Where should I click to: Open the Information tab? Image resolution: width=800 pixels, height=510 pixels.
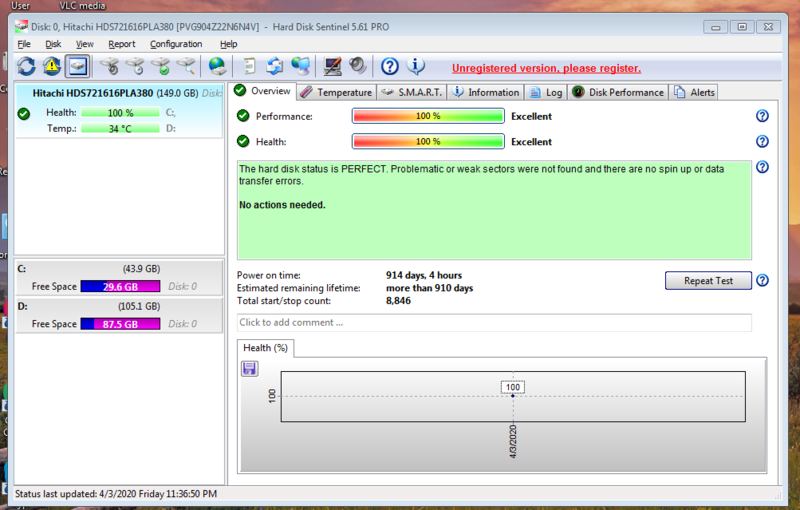(x=486, y=92)
